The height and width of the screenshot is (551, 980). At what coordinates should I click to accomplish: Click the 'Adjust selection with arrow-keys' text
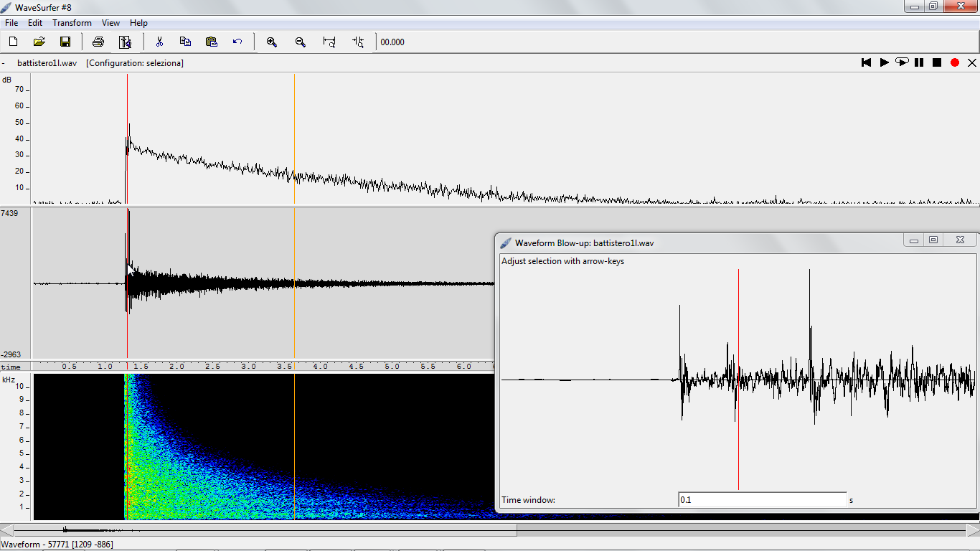[562, 261]
